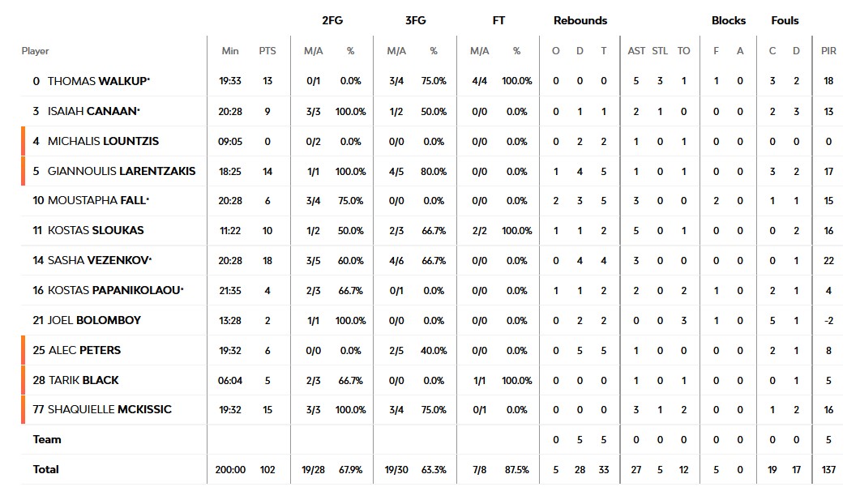Click Alec Peters' name
This screenshot has width=860, height=504.
coord(84,350)
